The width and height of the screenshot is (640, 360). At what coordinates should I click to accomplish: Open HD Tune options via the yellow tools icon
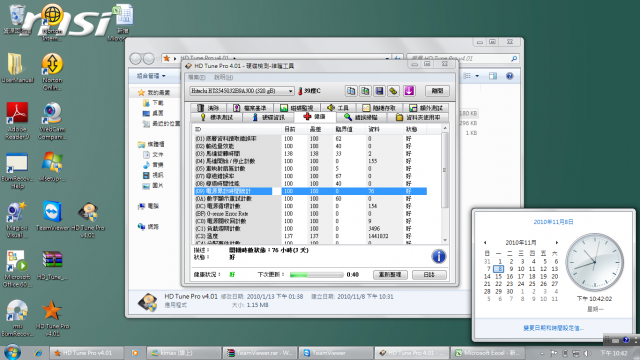coord(393,91)
